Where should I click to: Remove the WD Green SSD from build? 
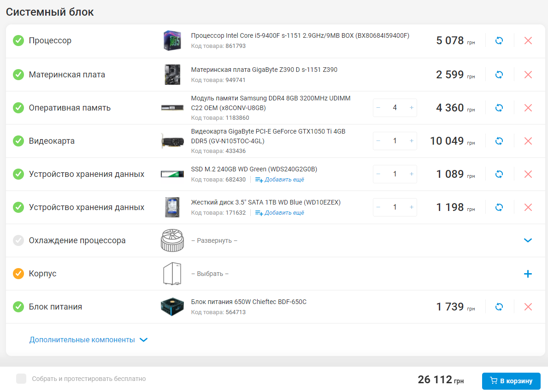click(528, 174)
